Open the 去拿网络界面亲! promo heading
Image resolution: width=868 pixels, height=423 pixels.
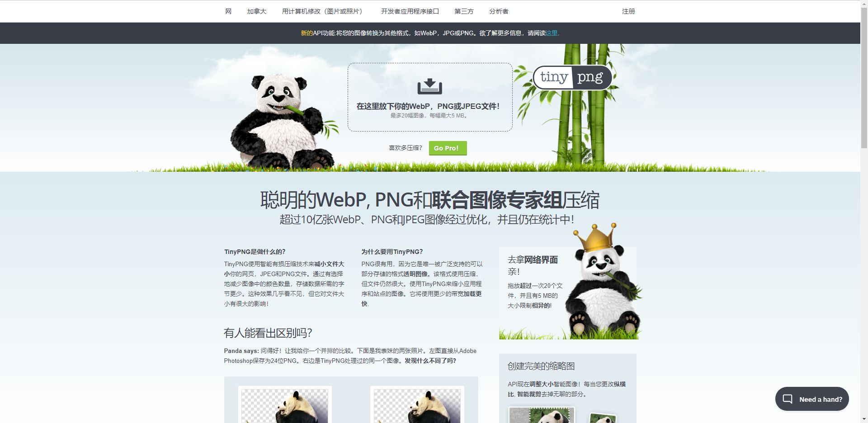pos(533,265)
